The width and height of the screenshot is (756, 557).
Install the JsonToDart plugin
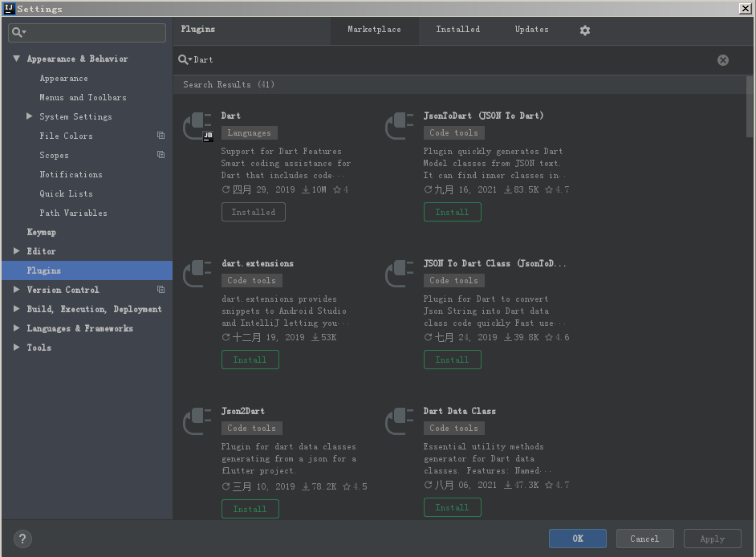coord(453,212)
